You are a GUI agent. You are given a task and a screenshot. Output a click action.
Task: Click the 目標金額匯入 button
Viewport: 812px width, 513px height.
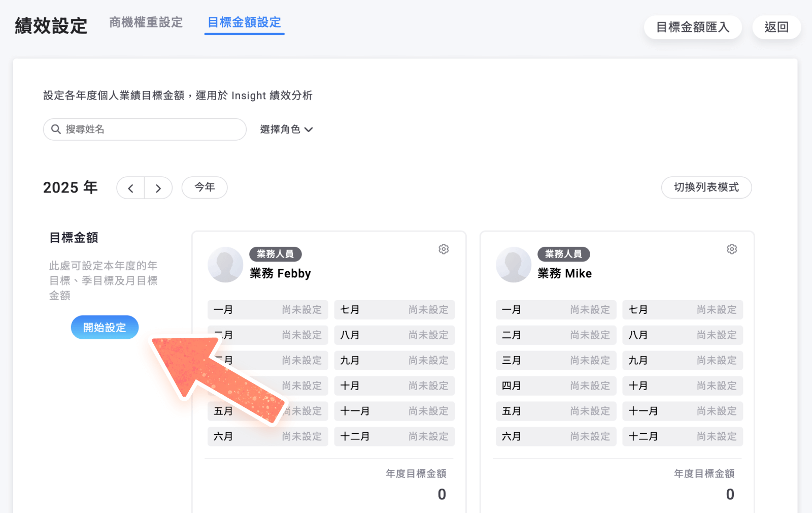click(693, 27)
